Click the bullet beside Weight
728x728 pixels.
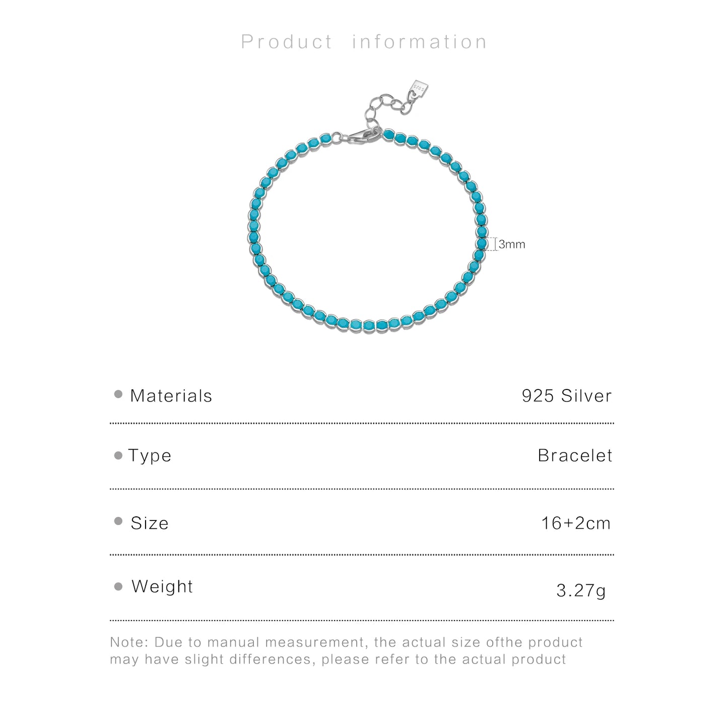click(x=118, y=586)
